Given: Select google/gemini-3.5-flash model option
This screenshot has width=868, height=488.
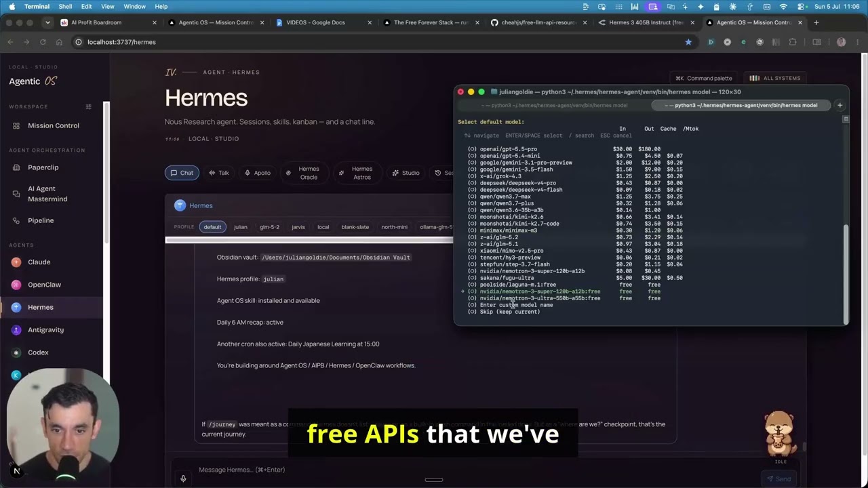Looking at the screenshot, I should 510,169.
